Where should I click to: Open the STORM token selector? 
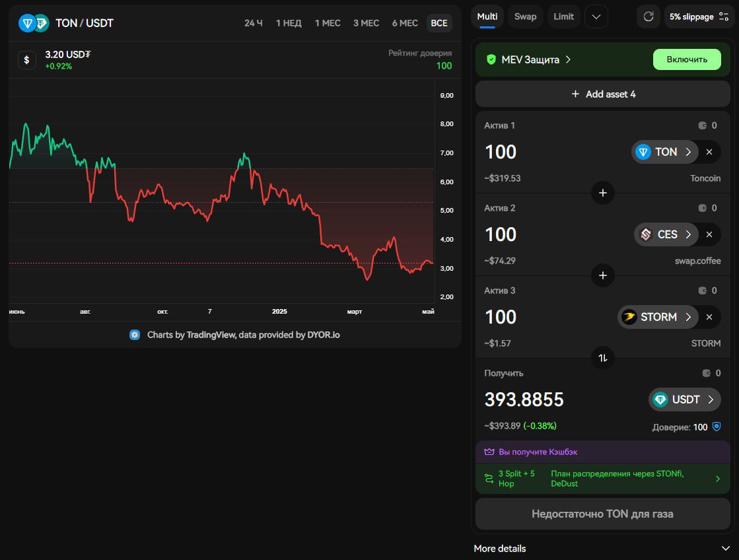click(658, 317)
